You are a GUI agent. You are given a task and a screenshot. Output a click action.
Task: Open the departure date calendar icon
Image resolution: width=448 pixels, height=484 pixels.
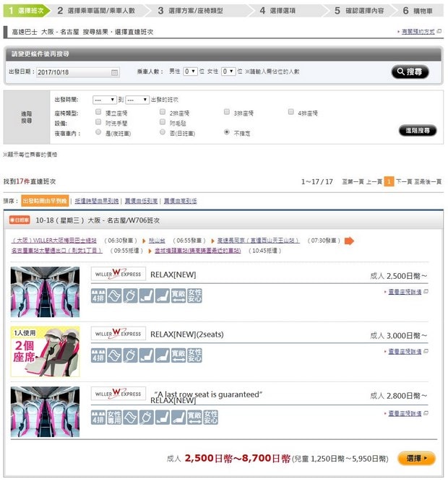(x=114, y=72)
